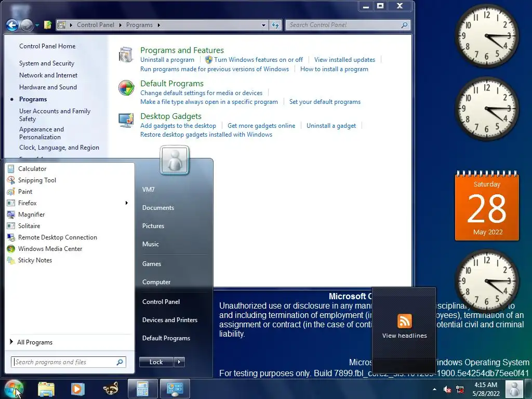Open Windows Media Player taskbar icon
The height and width of the screenshot is (399, 532).
point(78,389)
